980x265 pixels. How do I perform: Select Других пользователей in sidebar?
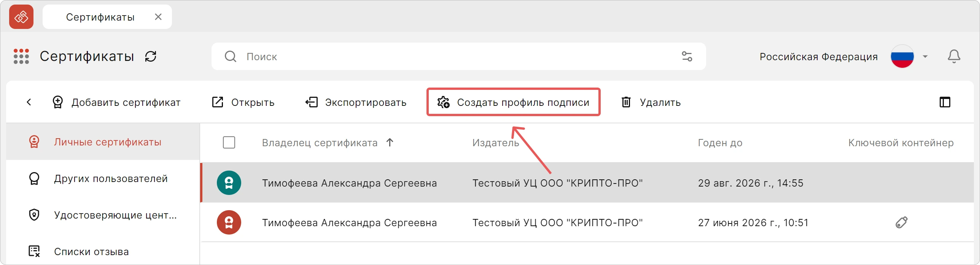103,178
